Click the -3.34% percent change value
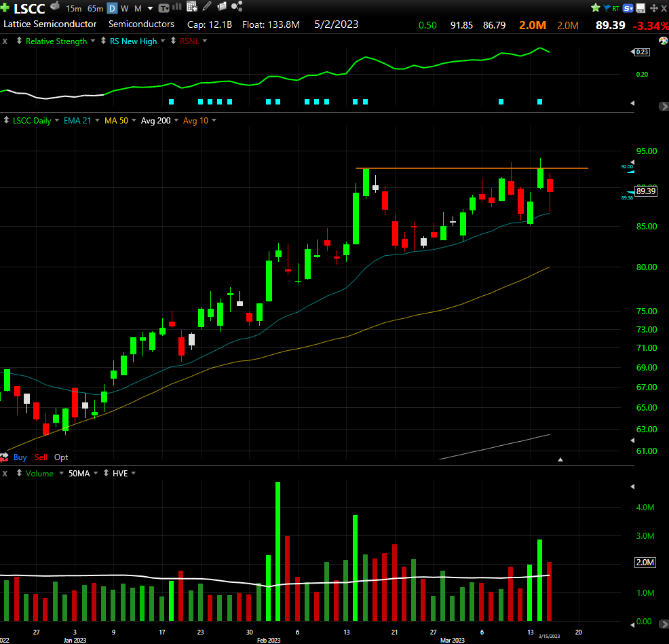Image resolution: width=669 pixels, height=644 pixels. coord(650,26)
